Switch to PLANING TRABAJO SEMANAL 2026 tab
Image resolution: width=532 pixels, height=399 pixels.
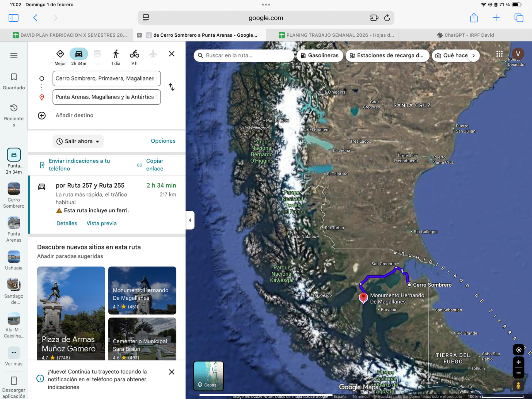click(x=336, y=35)
